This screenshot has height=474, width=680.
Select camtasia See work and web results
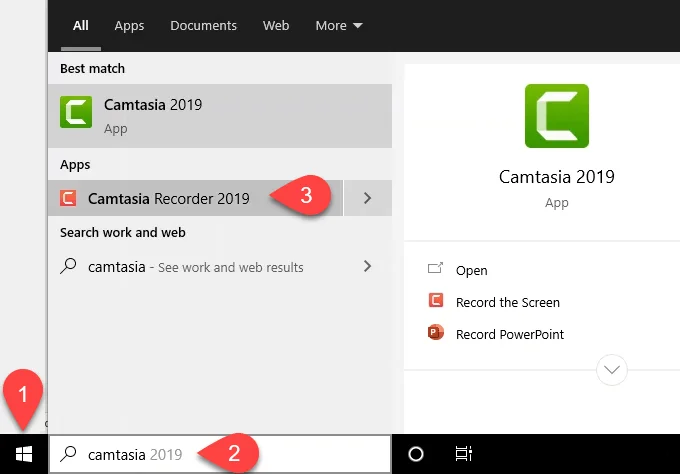[x=195, y=267]
